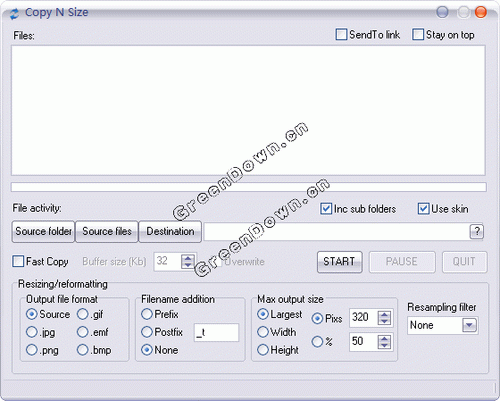This screenshot has width=500, height=401.
Task: Decrease the percent value with down arrow
Action: pyautogui.click(x=384, y=345)
